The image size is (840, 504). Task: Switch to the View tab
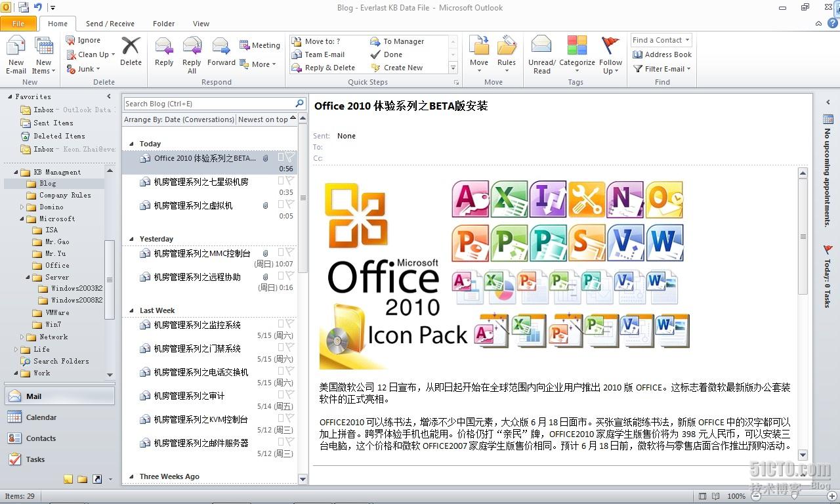[201, 24]
